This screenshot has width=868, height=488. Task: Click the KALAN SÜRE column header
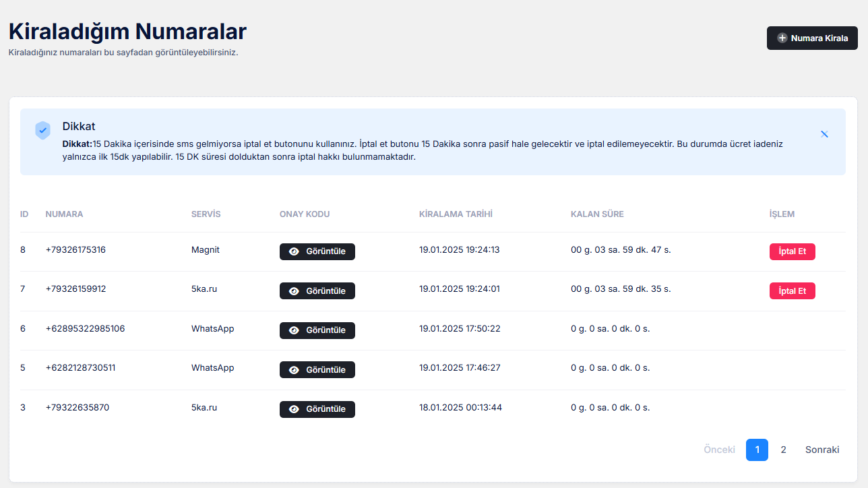(x=597, y=214)
